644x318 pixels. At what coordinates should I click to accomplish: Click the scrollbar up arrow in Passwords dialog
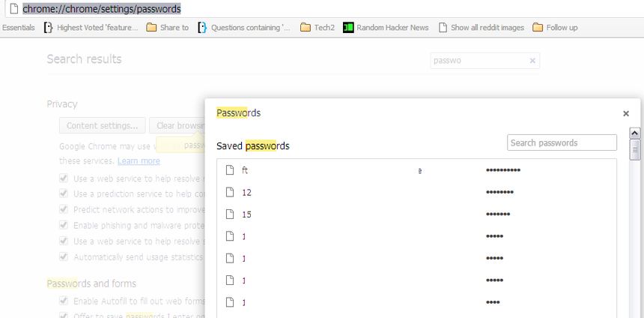(x=635, y=133)
